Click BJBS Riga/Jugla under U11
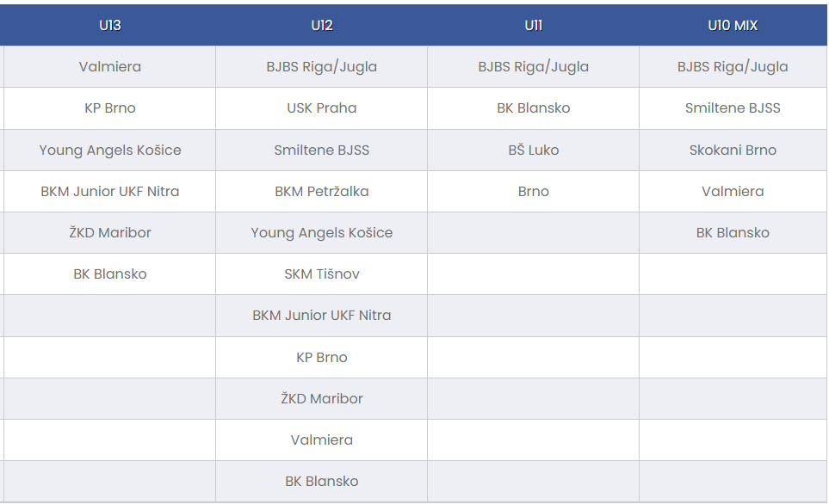 pyautogui.click(x=533, y=66)
